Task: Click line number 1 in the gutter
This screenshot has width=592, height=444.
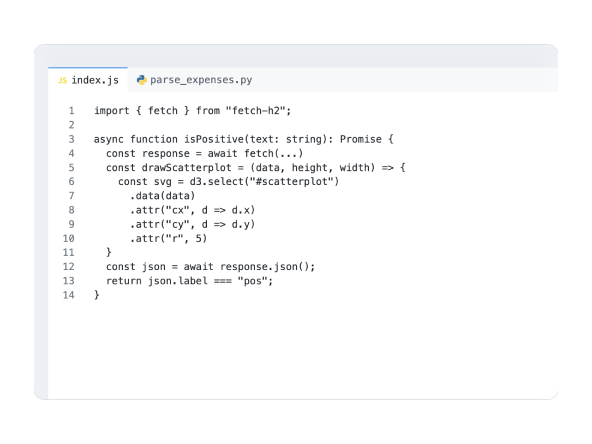Action: (71, 111)
